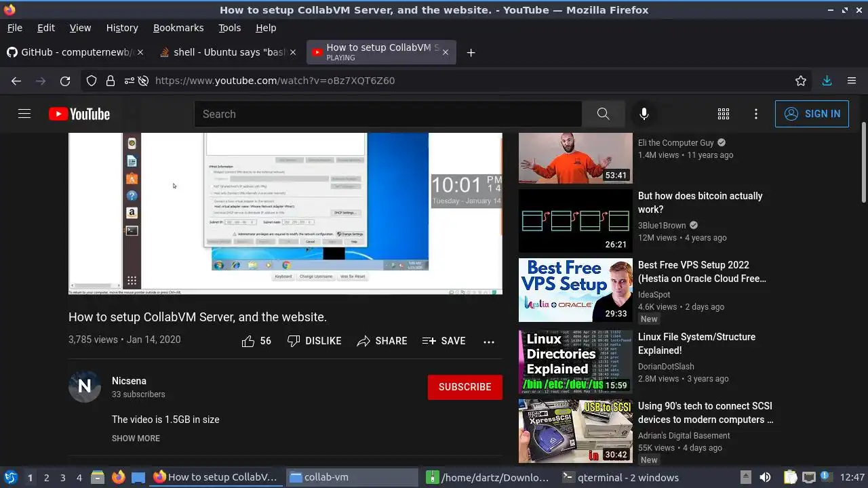Click the DISLIKE button
The height and width of the screenshot is (488, 868).
(314, 341)
